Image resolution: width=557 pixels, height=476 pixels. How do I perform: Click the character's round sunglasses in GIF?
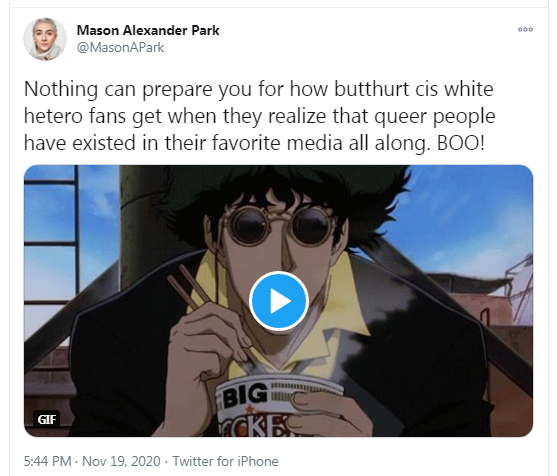point(281,226)
